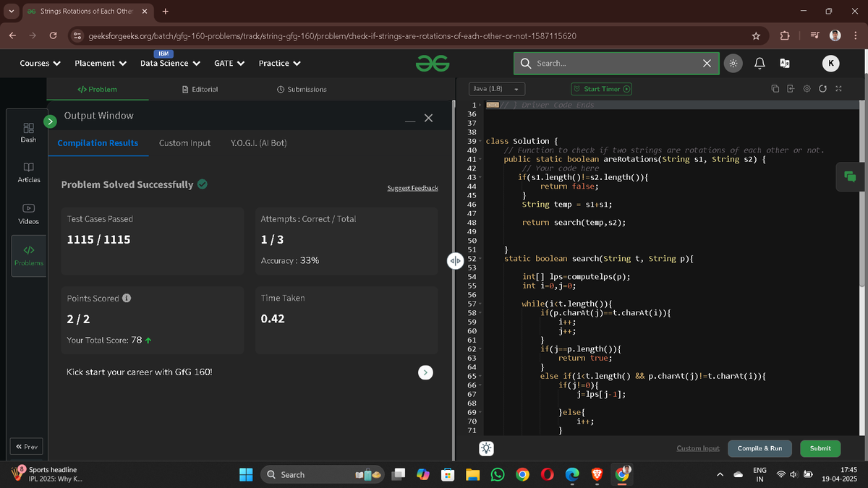868x488 pixels.
Task: Open Articles in the sidebar
Action: pyautogui.click(x=28, y=172)
